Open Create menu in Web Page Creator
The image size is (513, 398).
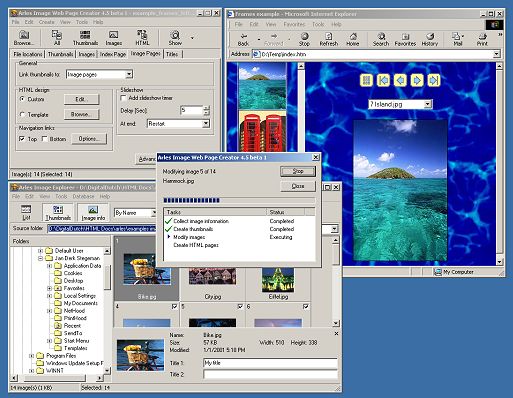tap(47, 22)
